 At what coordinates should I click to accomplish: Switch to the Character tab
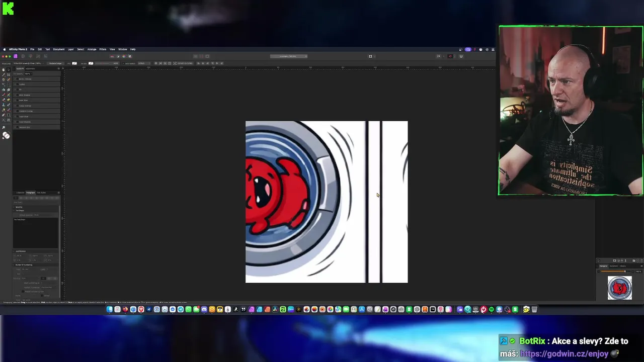(20, 193)
